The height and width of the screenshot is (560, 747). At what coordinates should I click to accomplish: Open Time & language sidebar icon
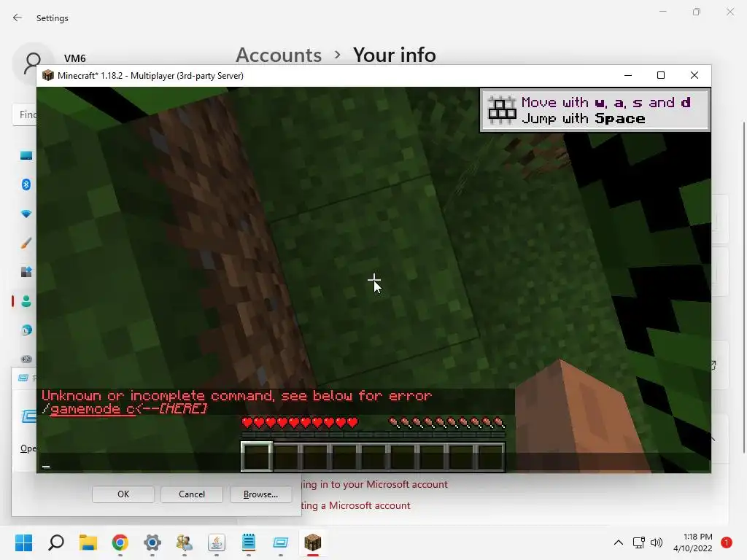coord(26,330)
